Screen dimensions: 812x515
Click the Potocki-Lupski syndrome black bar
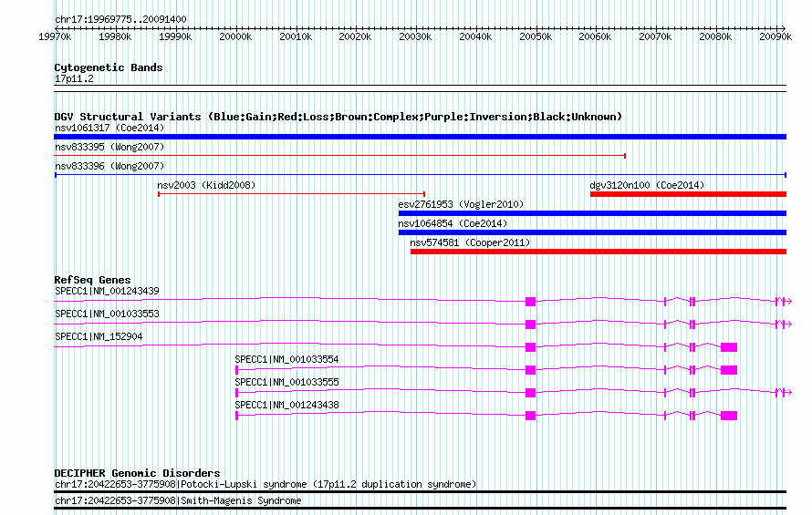click(x=420, y=491)
